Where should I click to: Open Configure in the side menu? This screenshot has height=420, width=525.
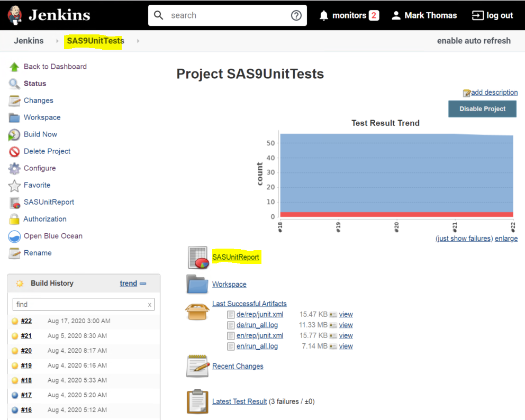click(40, 168)
